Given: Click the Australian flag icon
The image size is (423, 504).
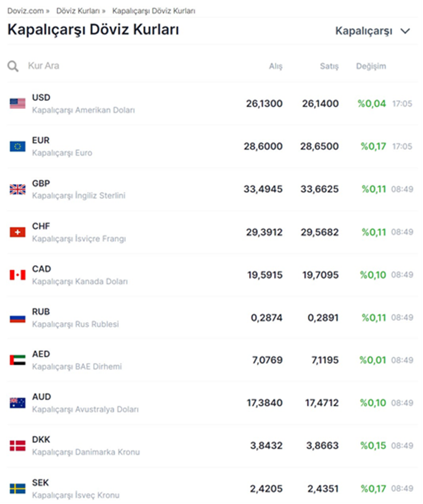Looking at the screenshot, I should click(18, 403).
